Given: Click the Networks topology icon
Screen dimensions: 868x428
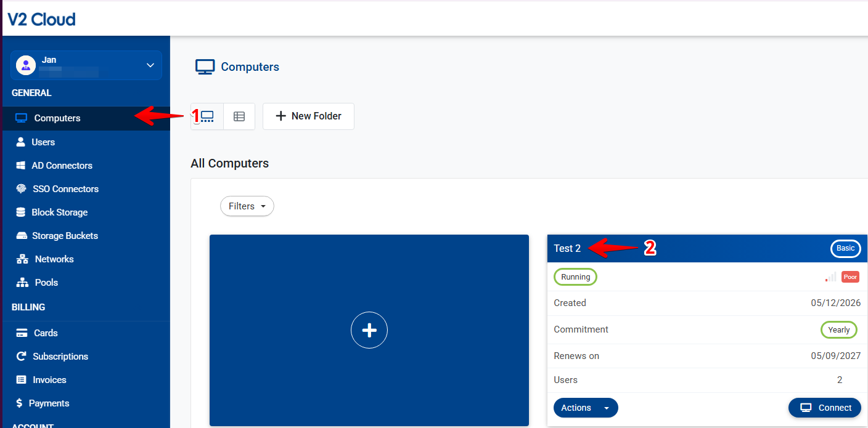Looking at the screenshot, I should (x=22, y=259).
